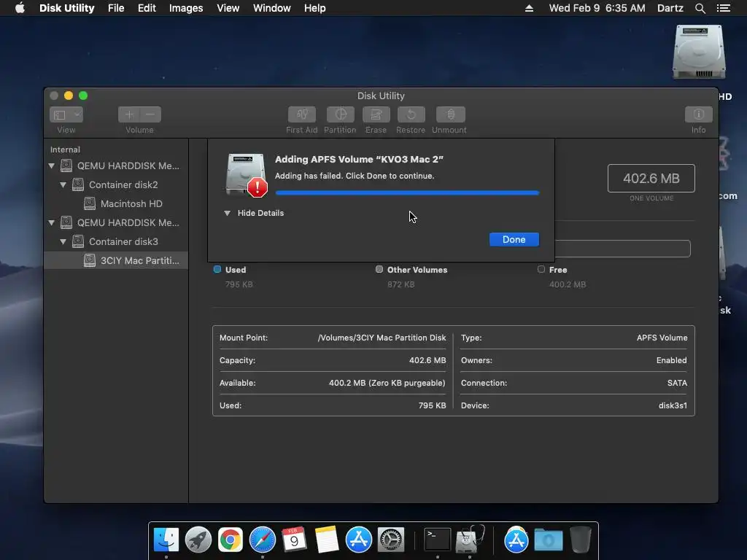Open the Edit menu
747x560 pixels.
tap(147, 8)
